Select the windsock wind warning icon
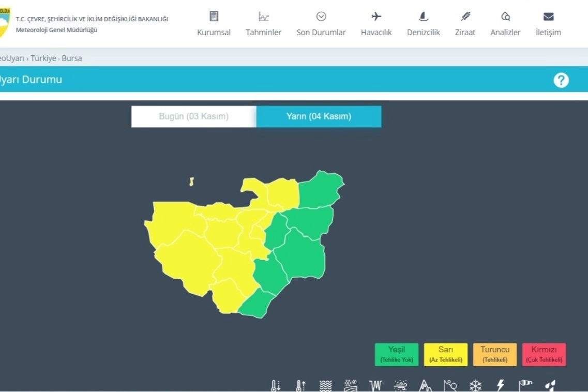This screenshot has height=392, width=588. point(525,384)
